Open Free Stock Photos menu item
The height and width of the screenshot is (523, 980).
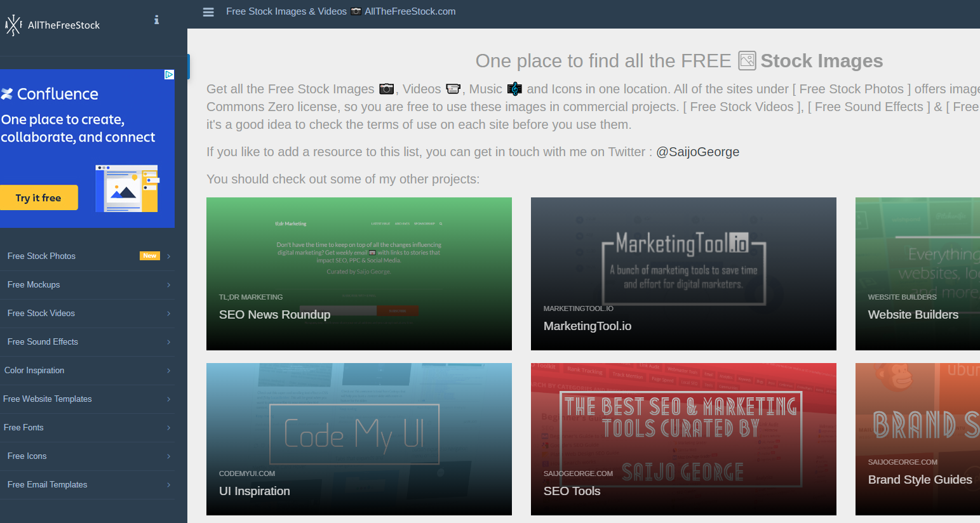[x=87, y=256]
